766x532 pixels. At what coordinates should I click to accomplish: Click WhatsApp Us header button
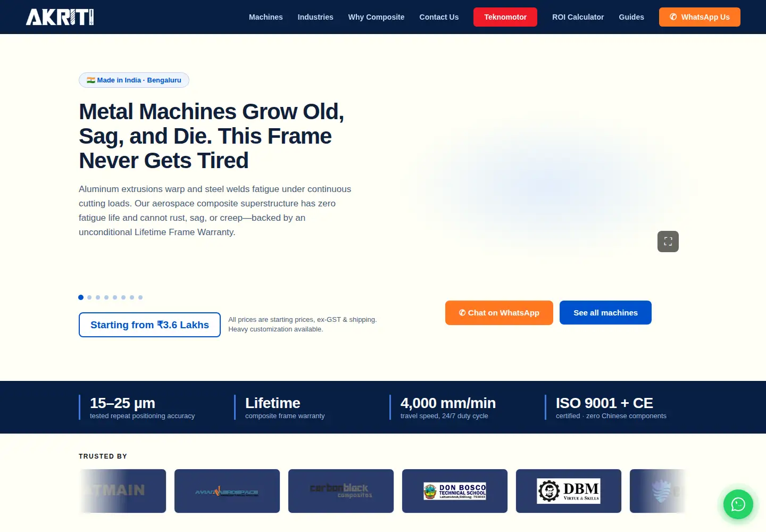[700, 17]
